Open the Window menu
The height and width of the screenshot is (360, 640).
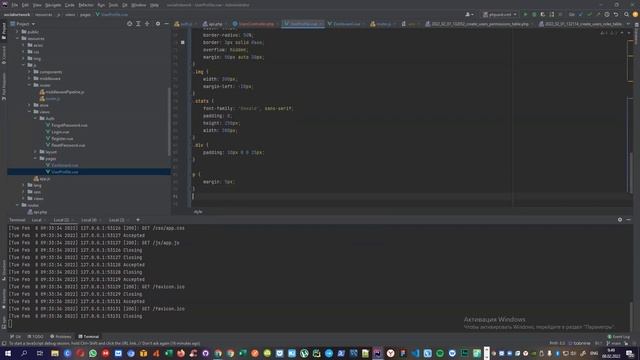pyautogui.click(x=139, y=5)
